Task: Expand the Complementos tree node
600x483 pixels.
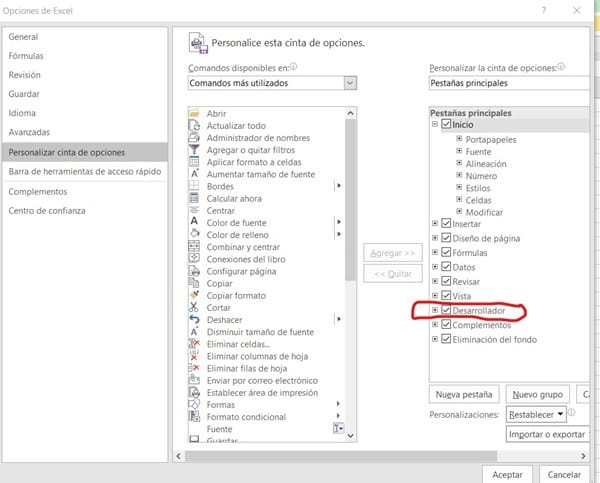Action: coord(435,325)
